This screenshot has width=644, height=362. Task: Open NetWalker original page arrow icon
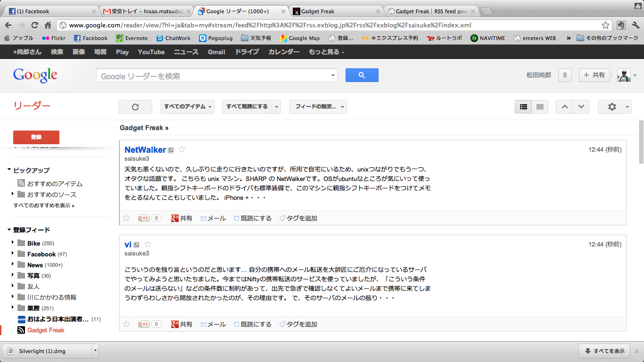(171, 150)
